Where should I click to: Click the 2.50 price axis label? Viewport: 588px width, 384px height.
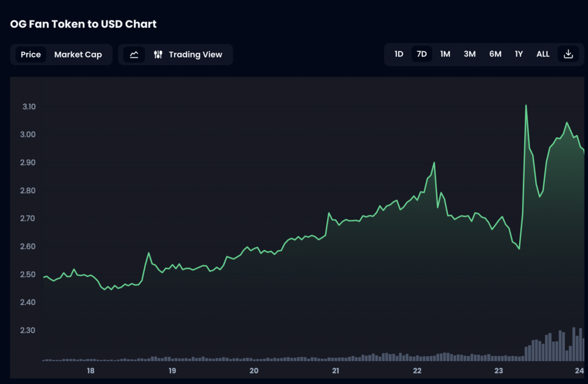click(28, 274)
